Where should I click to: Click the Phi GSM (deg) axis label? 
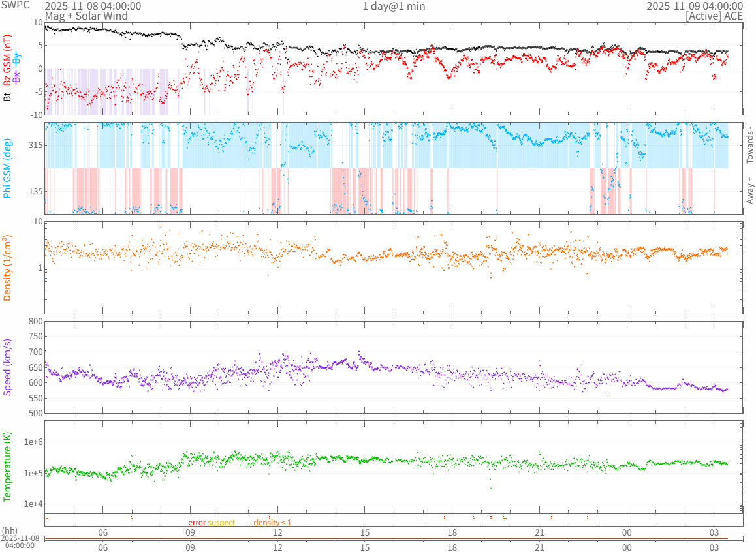point(7,168)
